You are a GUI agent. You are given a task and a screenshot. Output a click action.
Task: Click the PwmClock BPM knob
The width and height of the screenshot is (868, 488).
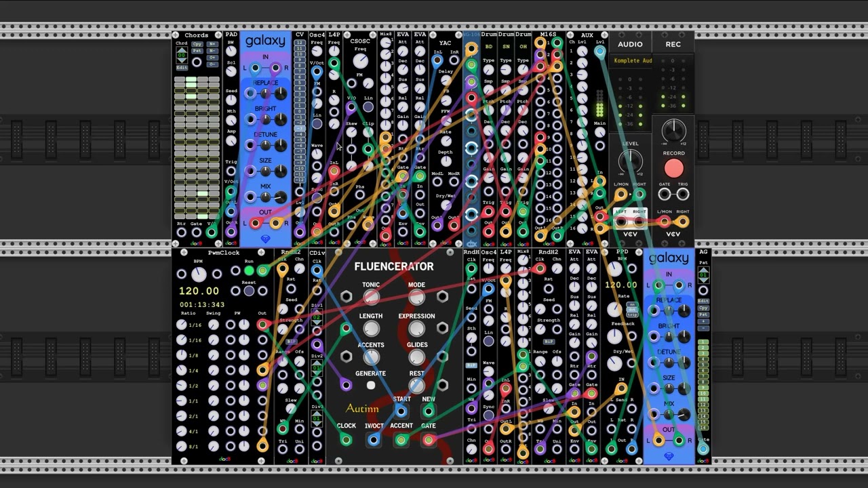click(x=199, y=274)
